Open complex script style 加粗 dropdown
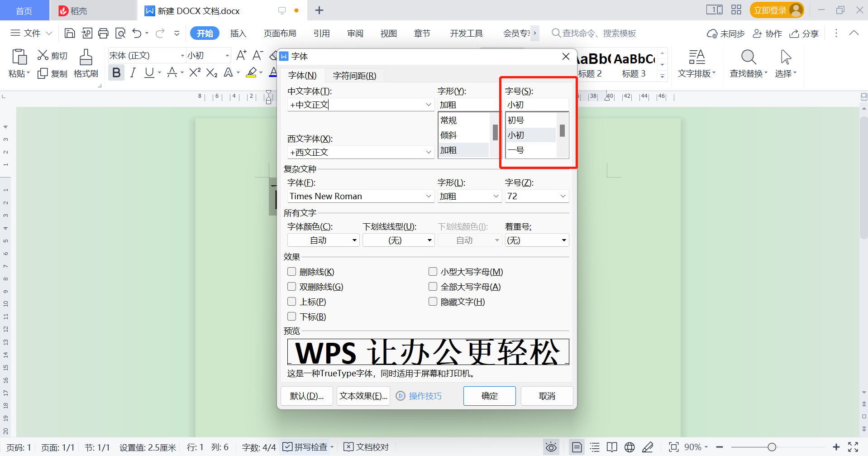 [x=496, y=196]
